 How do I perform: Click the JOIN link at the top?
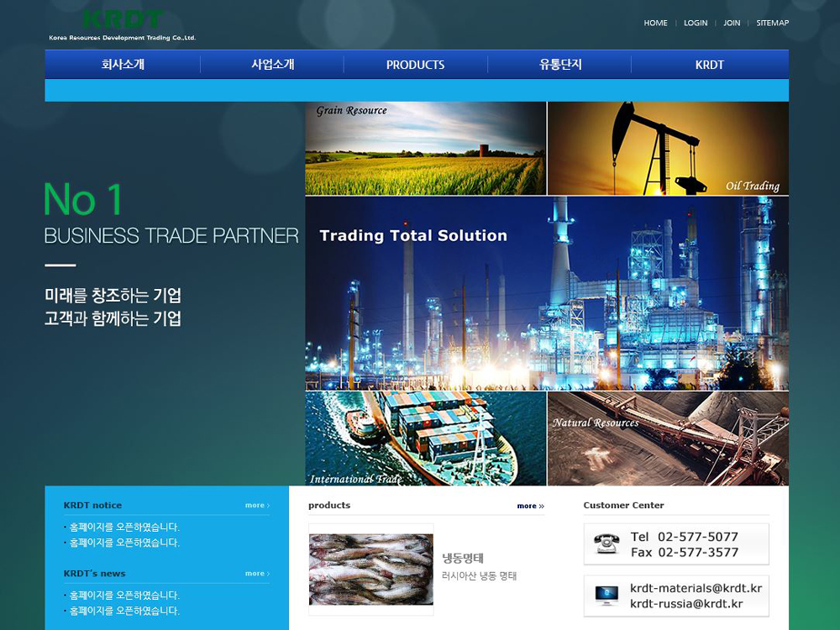click(732, 23)
